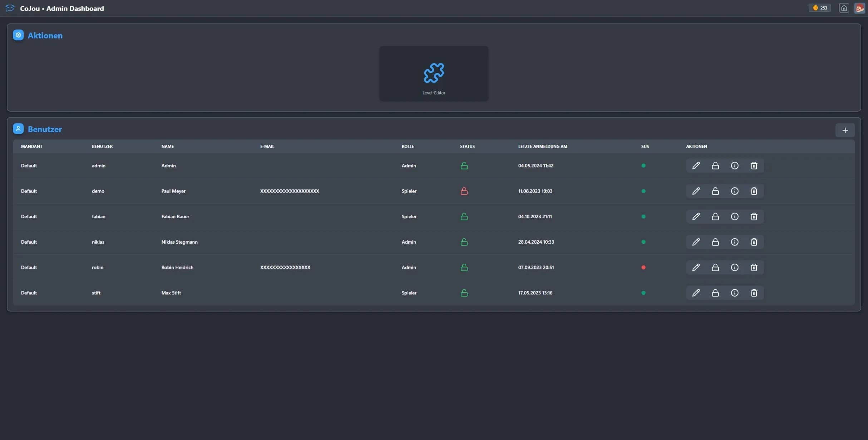Click the Benutzer section heading
Viewport: 868px width, 440px height.
pyautogui.click(x=45, y=129)
